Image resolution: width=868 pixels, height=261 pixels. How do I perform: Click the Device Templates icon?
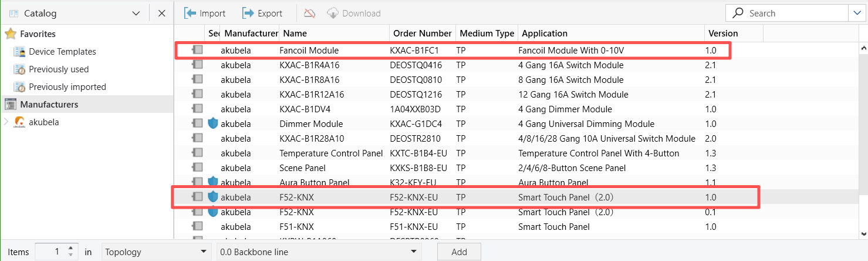coord(19,52)
